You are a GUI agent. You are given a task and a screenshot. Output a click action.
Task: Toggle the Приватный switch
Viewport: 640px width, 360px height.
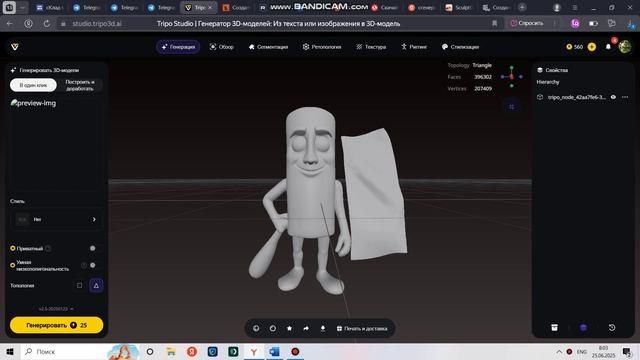93,248
